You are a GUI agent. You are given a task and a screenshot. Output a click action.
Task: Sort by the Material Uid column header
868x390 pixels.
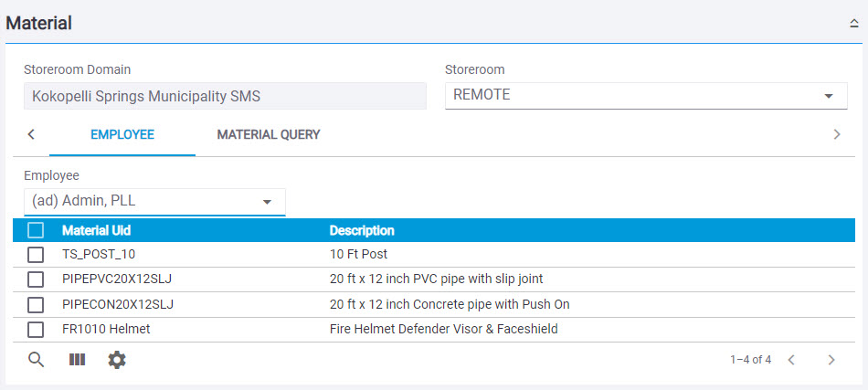pyautogui.click(x=96, y=230)
